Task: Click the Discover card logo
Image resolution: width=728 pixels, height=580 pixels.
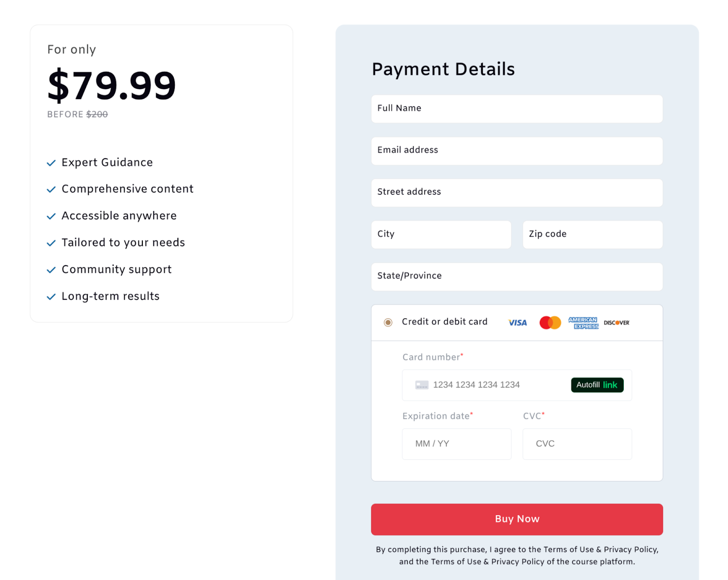Action: 617,323
